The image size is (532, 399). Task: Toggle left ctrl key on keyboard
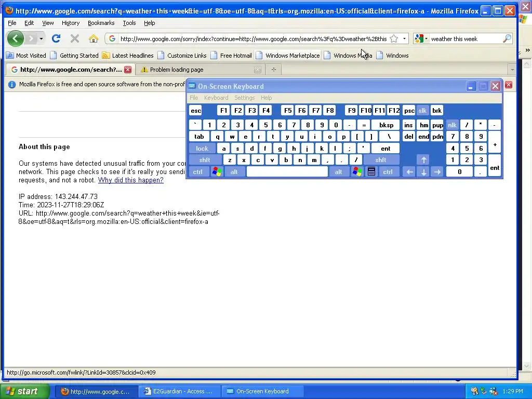pos(198,171)
